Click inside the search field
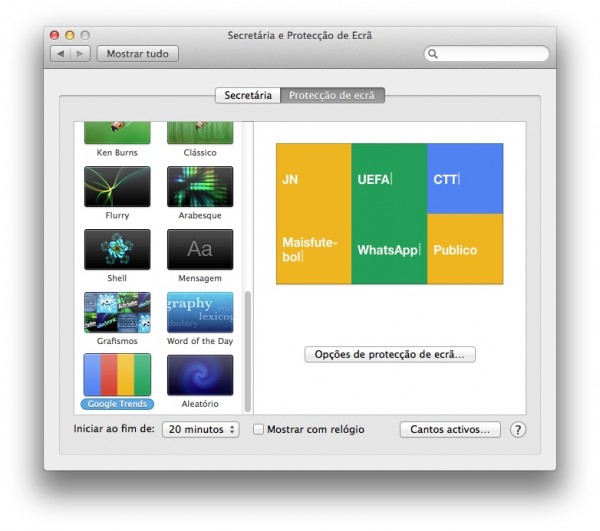Image resolution: width=600 pixels, height=531 pixels. click(x=487, y=54)
